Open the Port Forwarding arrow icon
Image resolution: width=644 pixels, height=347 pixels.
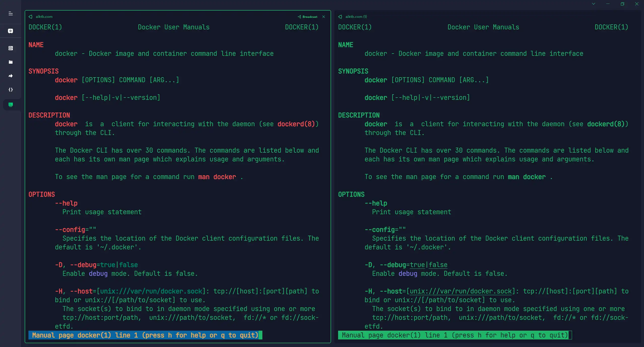click(11, 76)
